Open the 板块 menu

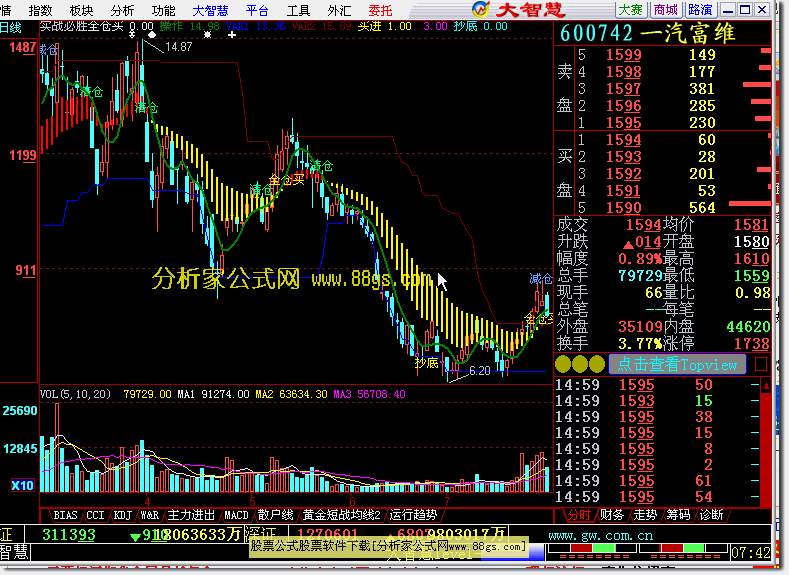(x=82, y=10)
